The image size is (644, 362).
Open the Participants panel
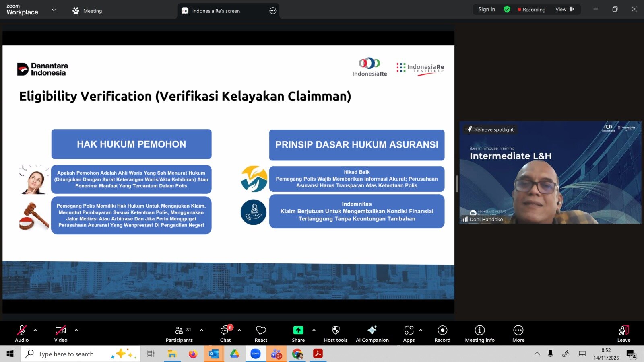pyautogui.click(x=179, y=333)
